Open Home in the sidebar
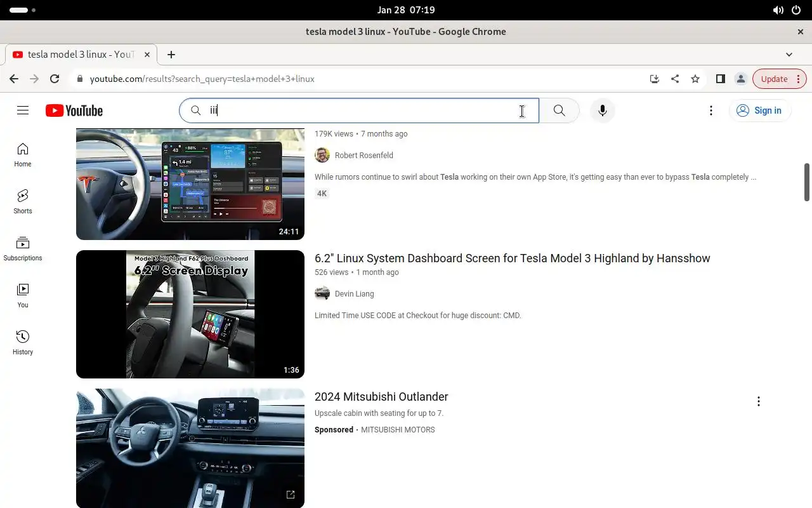The image size is (812, 508). (23, 155)
